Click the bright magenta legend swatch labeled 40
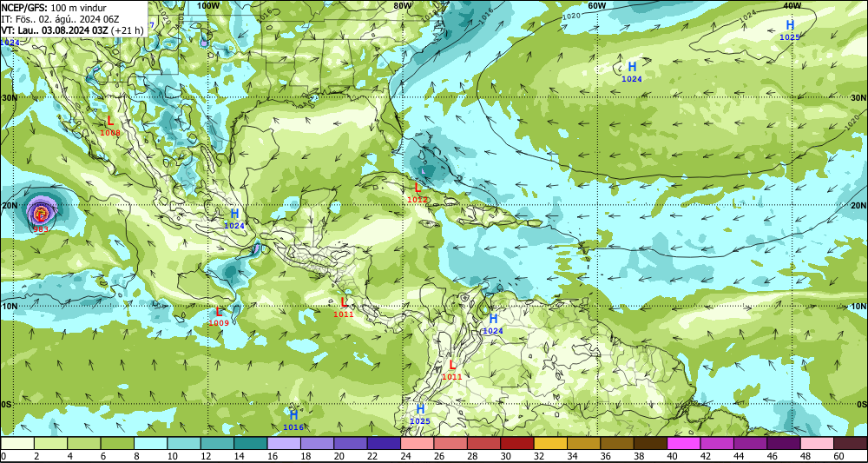Image resolution: width=868 pixels, height=463 pixels. click(682, 443)
